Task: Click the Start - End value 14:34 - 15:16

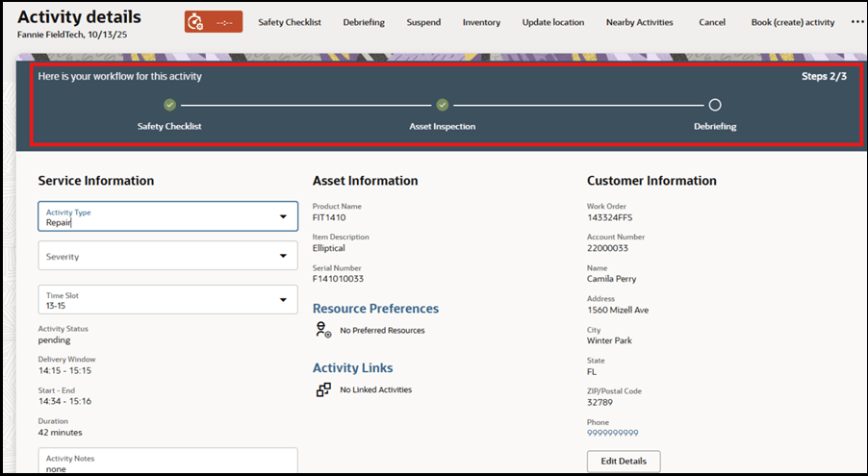Action: (64, 401)
